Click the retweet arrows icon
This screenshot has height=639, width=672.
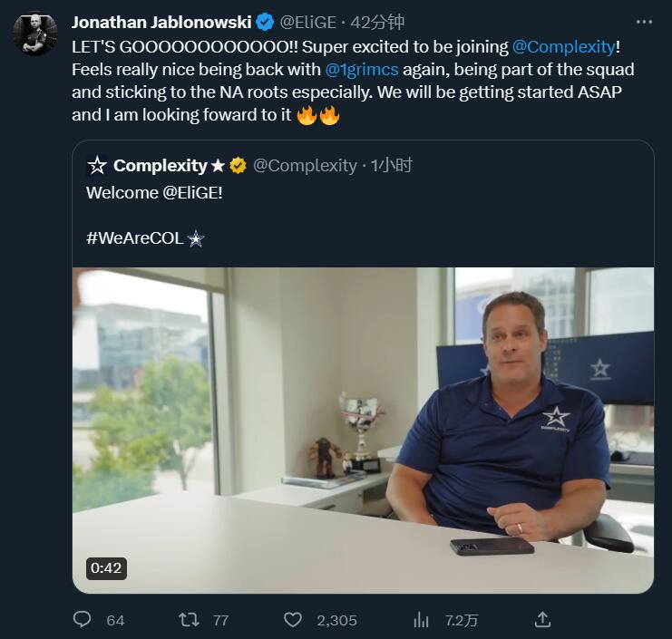[189, 620]
